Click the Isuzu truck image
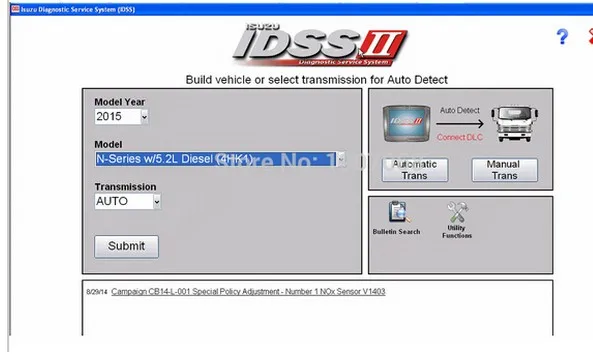Viewport: 593px width, 363px height. (x=514, y=124)
